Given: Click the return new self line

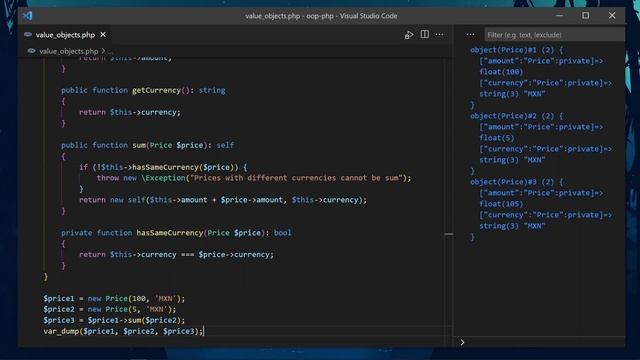Looking at the screenshot, I should 223,200.
